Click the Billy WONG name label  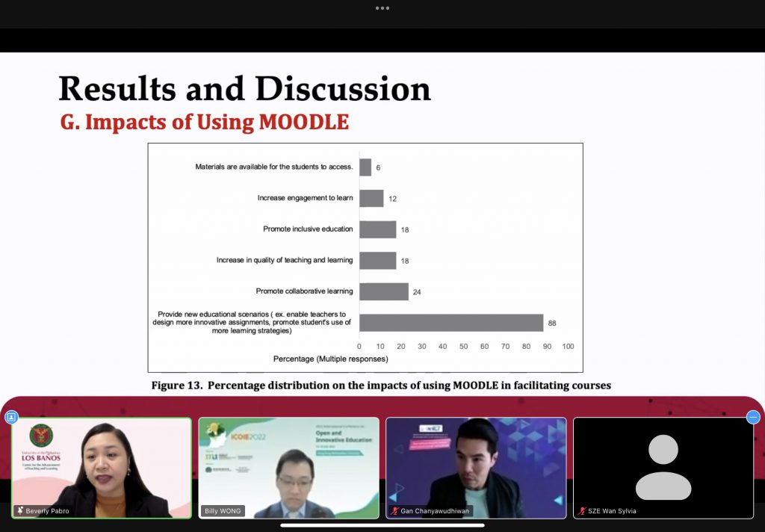pos(222,511)
